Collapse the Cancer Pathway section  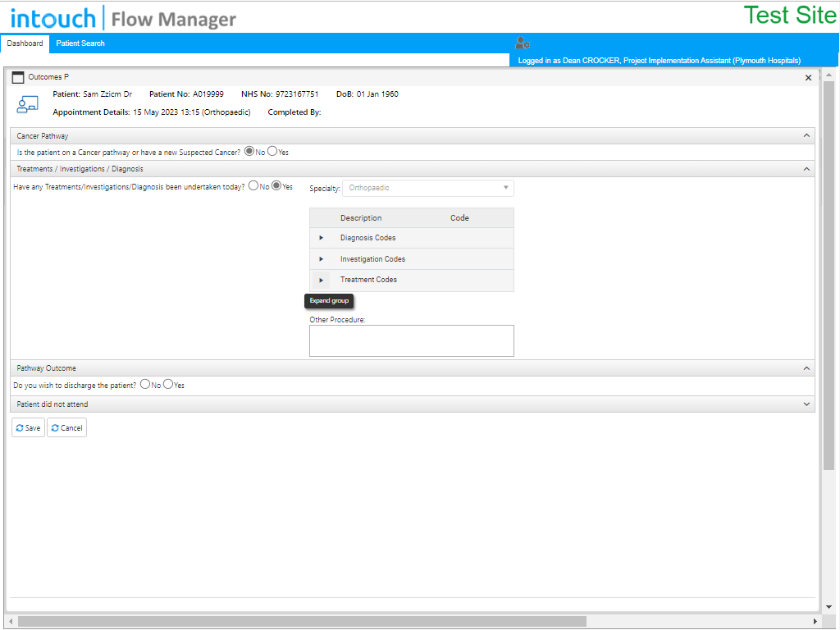pos(806,136)
